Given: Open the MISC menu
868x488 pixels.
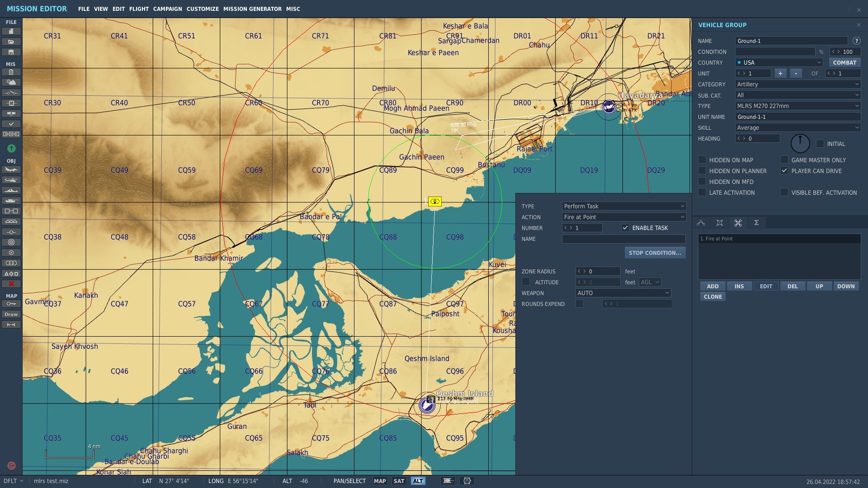Looking at the screenshot, I should pos(293,9).
